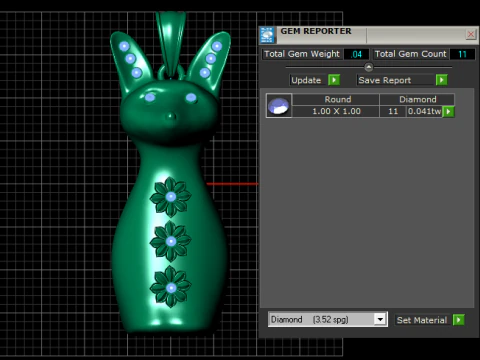Image resolution: width=480 pixels, height=360 pixels.
Task: Select the middle flower gem on pendant body
Action: (171, 241)
